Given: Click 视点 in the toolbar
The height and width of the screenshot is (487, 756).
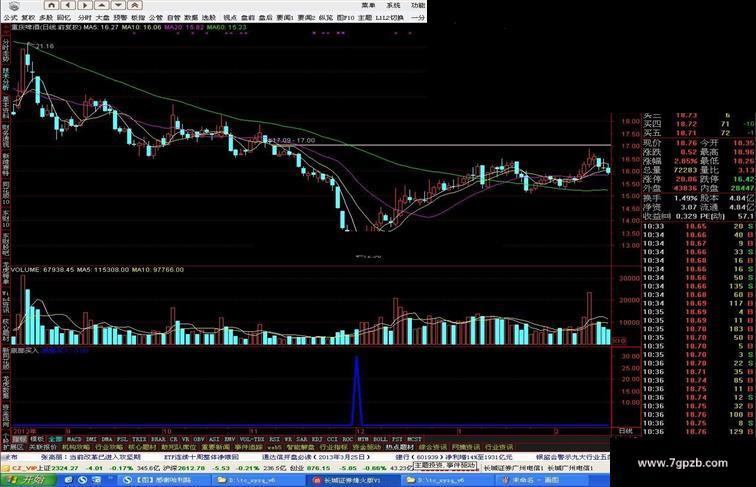Looking at the screenshot, I should [x=230, y=18].
